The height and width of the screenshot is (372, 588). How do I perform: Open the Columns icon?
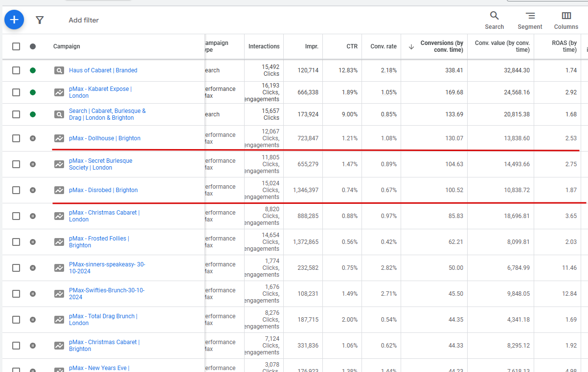coord(566,16)
